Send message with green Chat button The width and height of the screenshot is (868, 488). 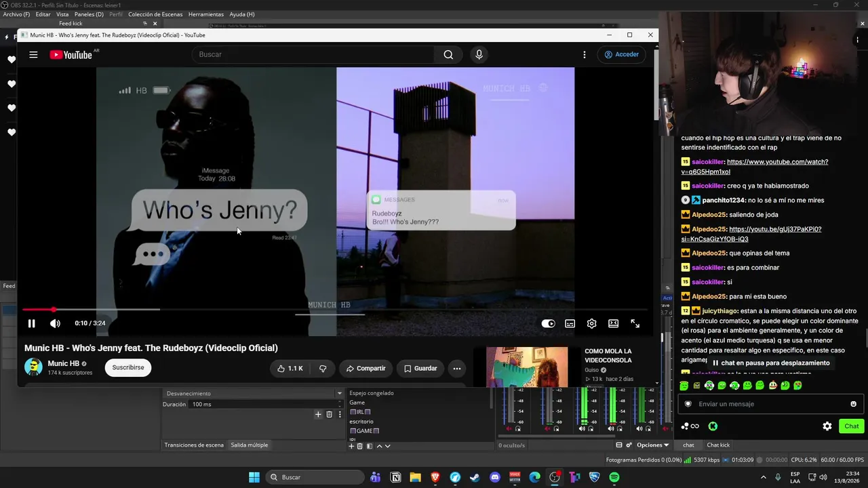click(x=851, y=426)
